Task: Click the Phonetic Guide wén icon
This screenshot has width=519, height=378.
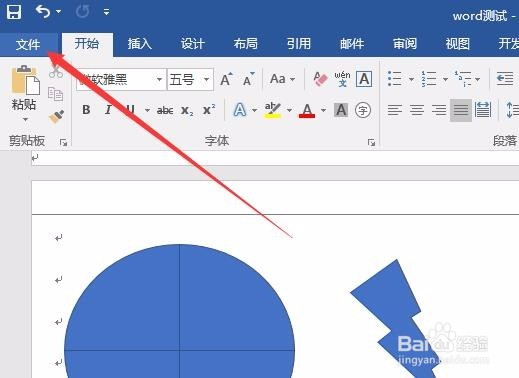Action: coord(342,79)
